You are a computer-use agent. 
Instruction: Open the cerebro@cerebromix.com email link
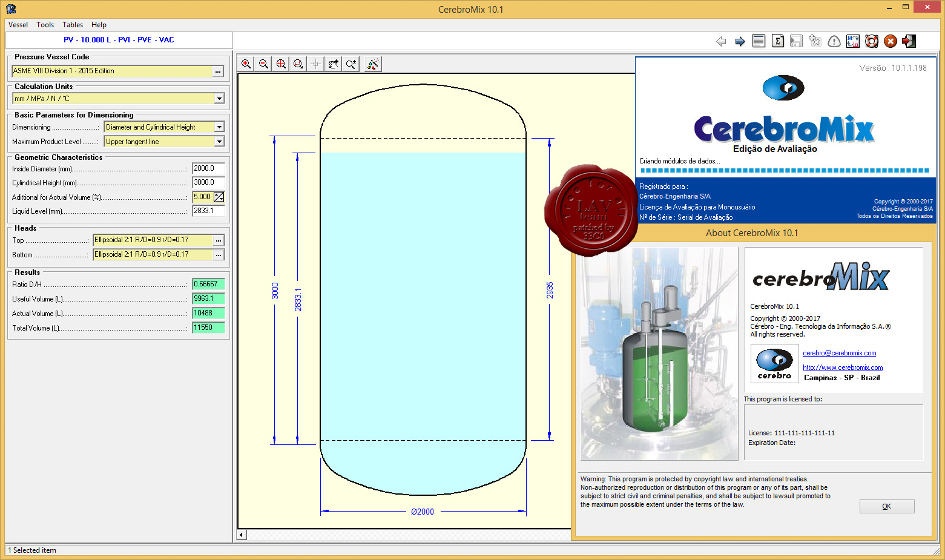[x=839, y=353]
